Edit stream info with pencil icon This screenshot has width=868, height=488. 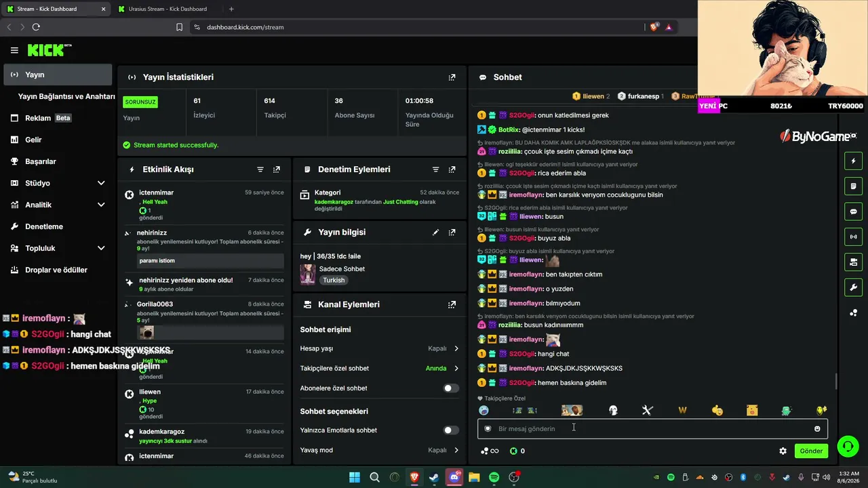(x=436, y=232)
